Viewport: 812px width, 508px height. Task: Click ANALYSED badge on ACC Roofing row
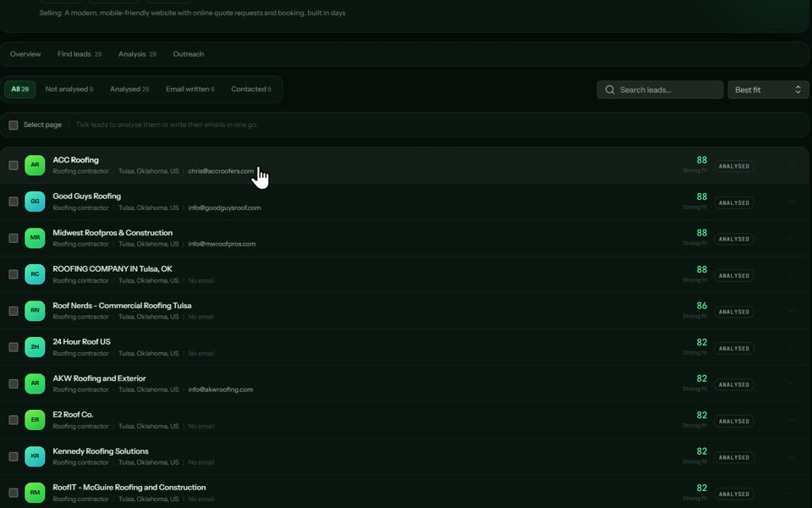tap(734, 167)
